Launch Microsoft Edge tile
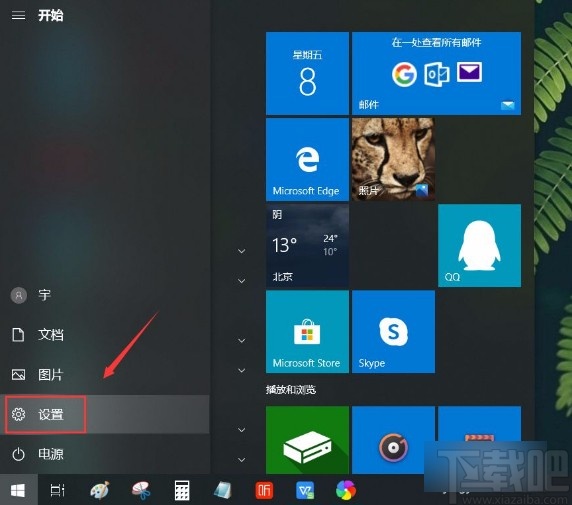Screen dimensions: 572x505 (307, 159)
